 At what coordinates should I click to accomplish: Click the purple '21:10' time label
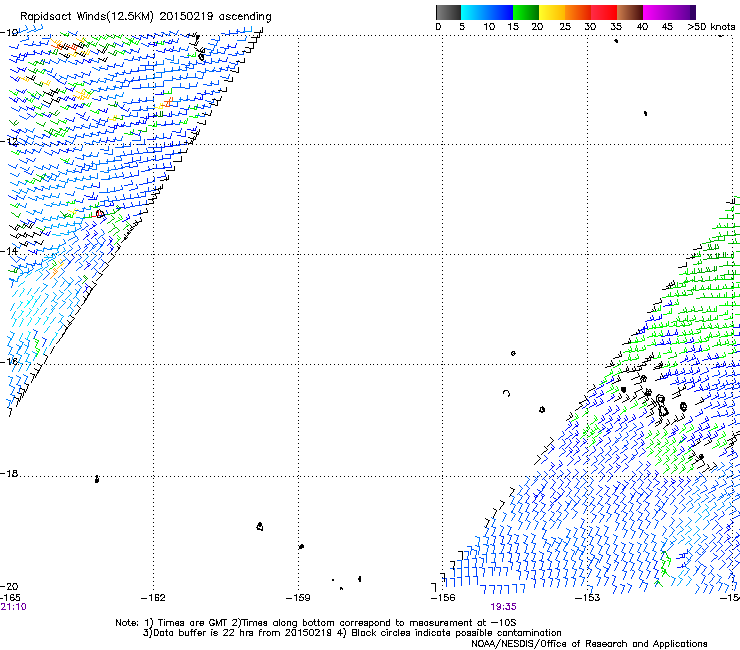pyautogui.click(x=14, y=607)
